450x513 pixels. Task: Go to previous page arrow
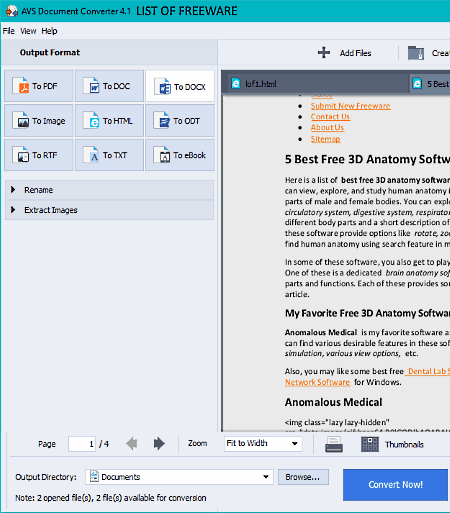pos(132,444)
